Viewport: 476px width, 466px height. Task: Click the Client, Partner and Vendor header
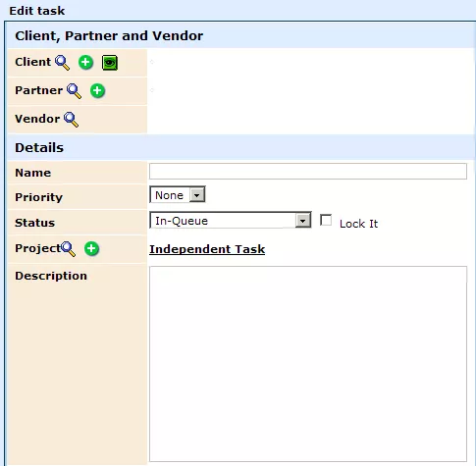click(109, 35)
